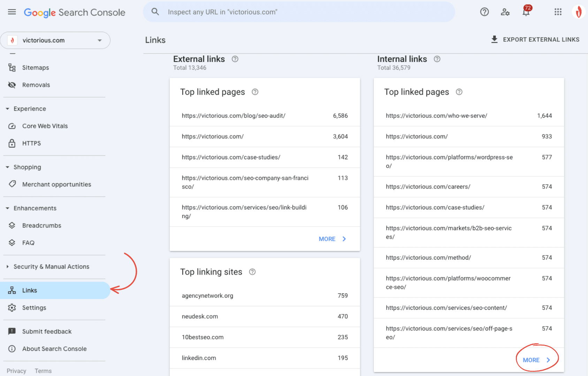Open About Search Console
Image resolution: width=588 pixels, height=376 pixels.
54,349
